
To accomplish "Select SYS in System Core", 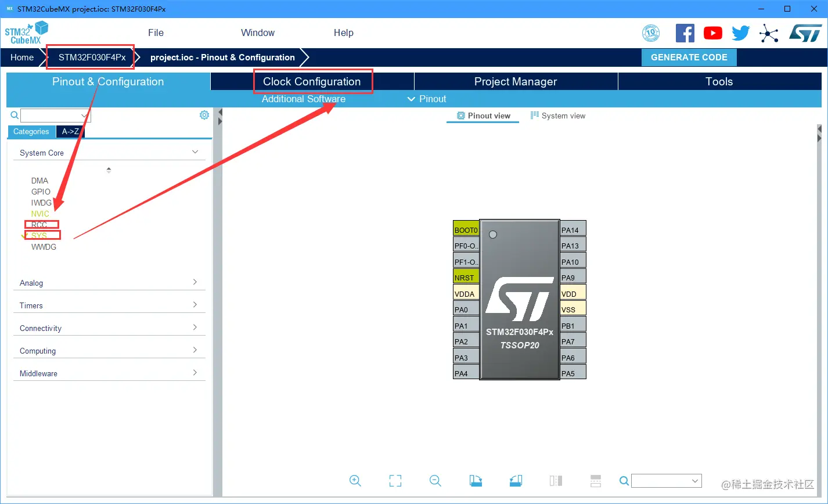I will pos(39,236).
